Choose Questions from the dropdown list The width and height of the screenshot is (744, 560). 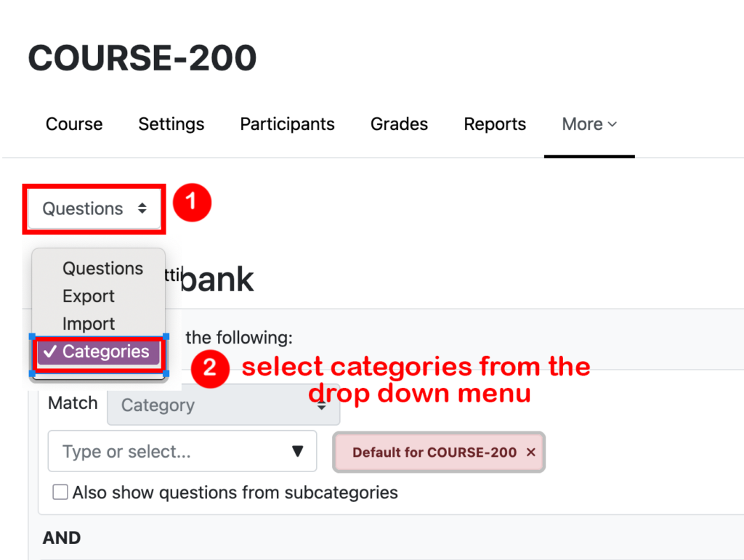[x=102, y=269]
